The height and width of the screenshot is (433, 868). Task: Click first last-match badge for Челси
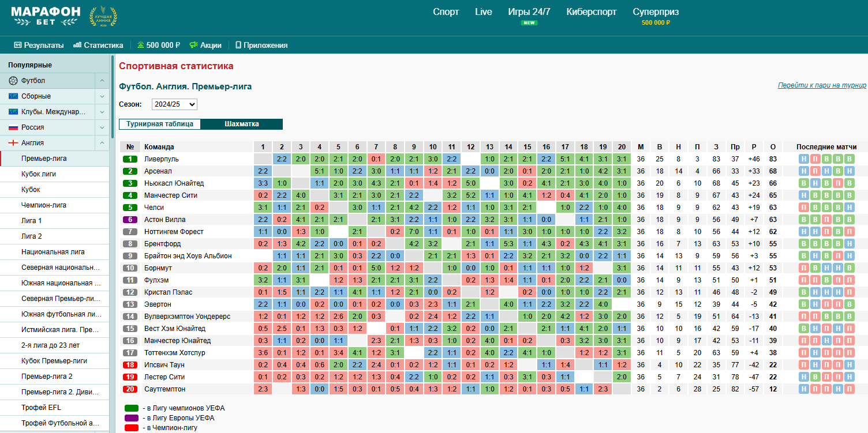pyautogui.click(x=804, y=208)
